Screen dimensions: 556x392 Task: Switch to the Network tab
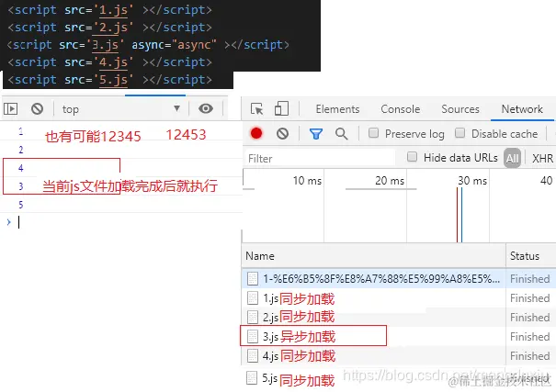522,109
